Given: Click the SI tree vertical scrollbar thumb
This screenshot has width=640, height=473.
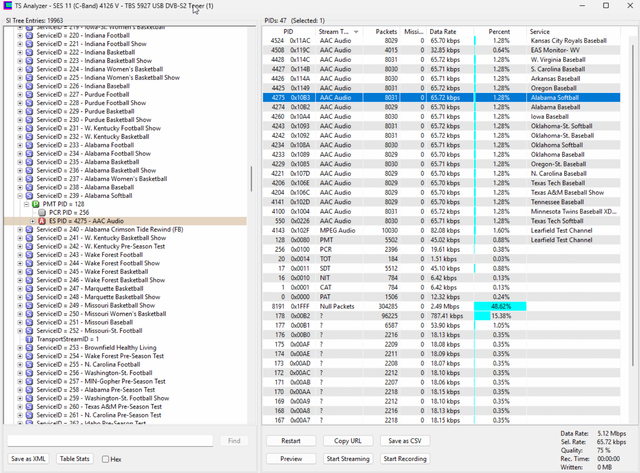Looking at the screenshot, I should click(x=251, y=179).
